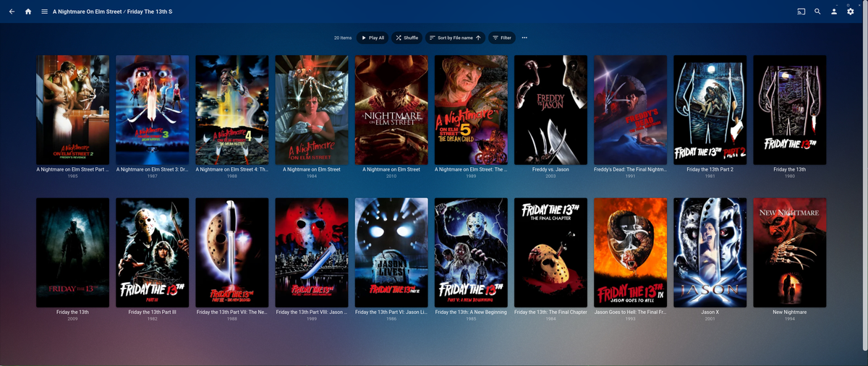The width and height of the screenshot is (868, 366).
Task: Go back using the back arrow
Action: coord(12,12)
